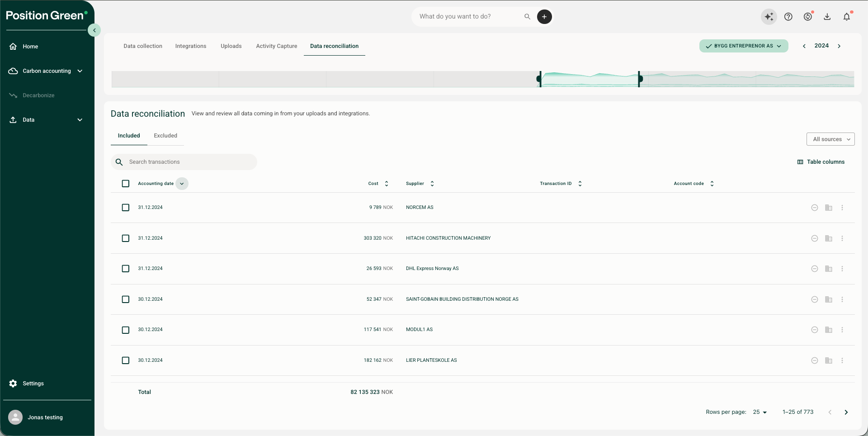Open the help question mark icon
Screen dimensions: 868x436
pyautogui.click(x=788, y=17)
